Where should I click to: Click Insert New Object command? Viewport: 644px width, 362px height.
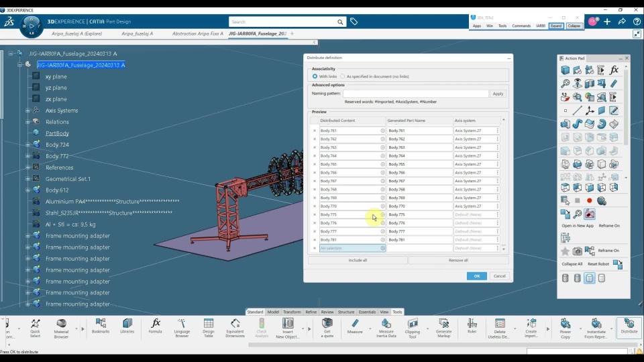[288, 328]
